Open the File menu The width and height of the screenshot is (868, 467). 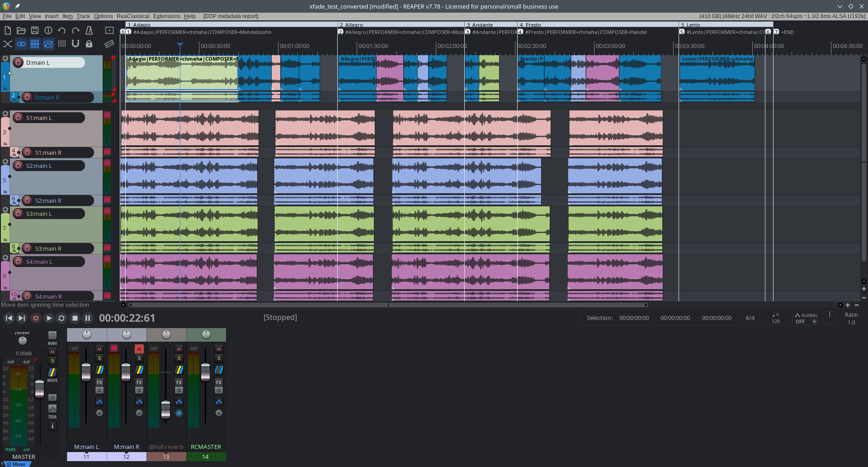pos(7,16)
